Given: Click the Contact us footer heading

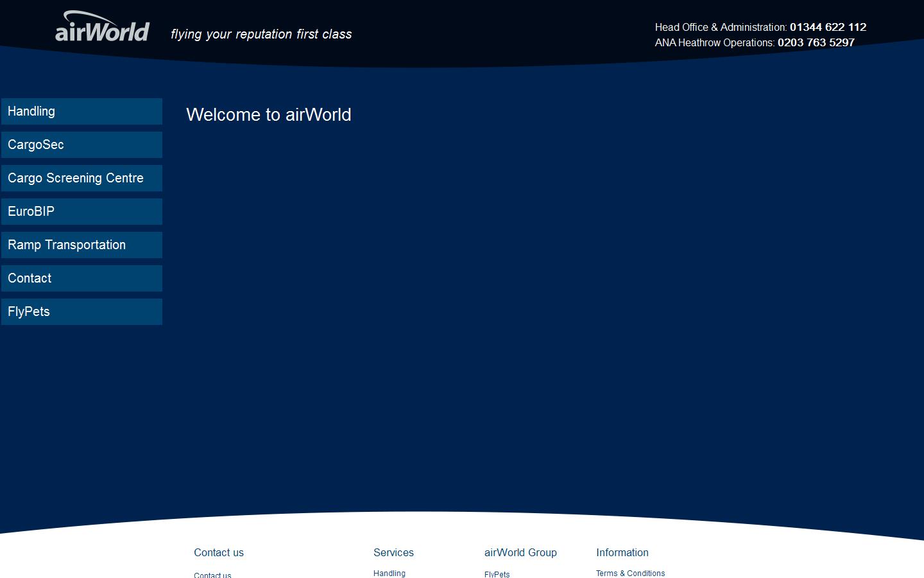Looking at the screenshot, I should [219, 552].
